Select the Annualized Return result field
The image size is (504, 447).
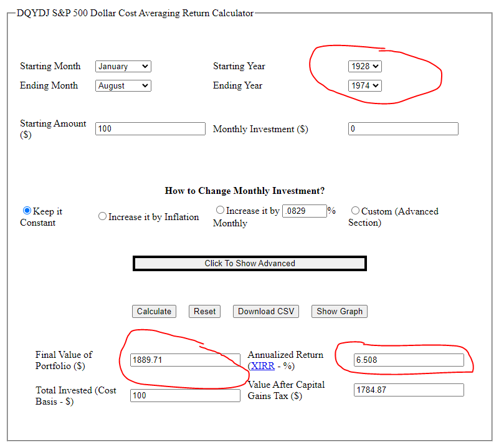tap(408, 360)
